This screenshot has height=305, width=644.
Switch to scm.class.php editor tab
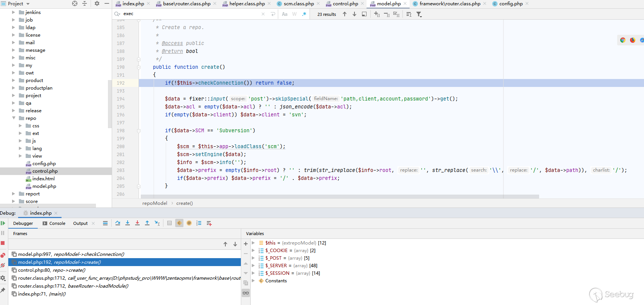tap(299, 4)
